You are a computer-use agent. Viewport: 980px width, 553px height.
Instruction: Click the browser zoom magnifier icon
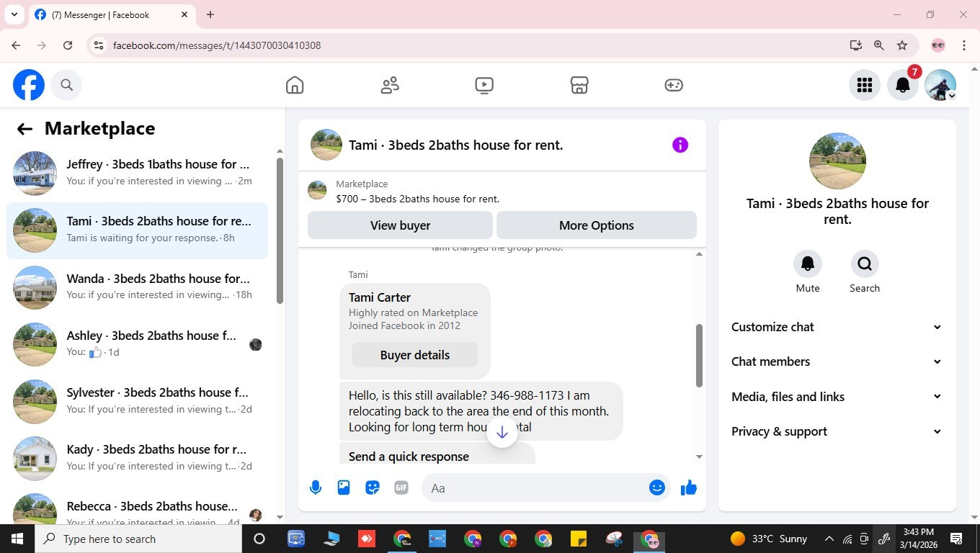click(x=879, y=45)
